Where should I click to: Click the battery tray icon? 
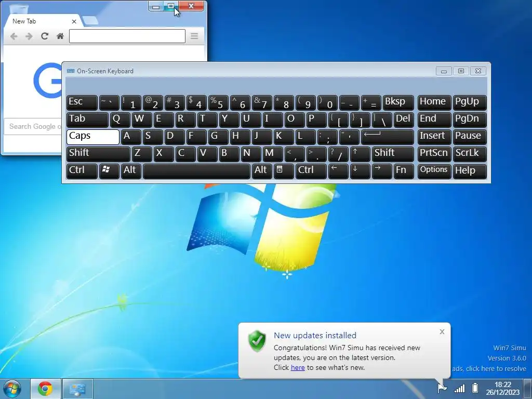[475, 388]
